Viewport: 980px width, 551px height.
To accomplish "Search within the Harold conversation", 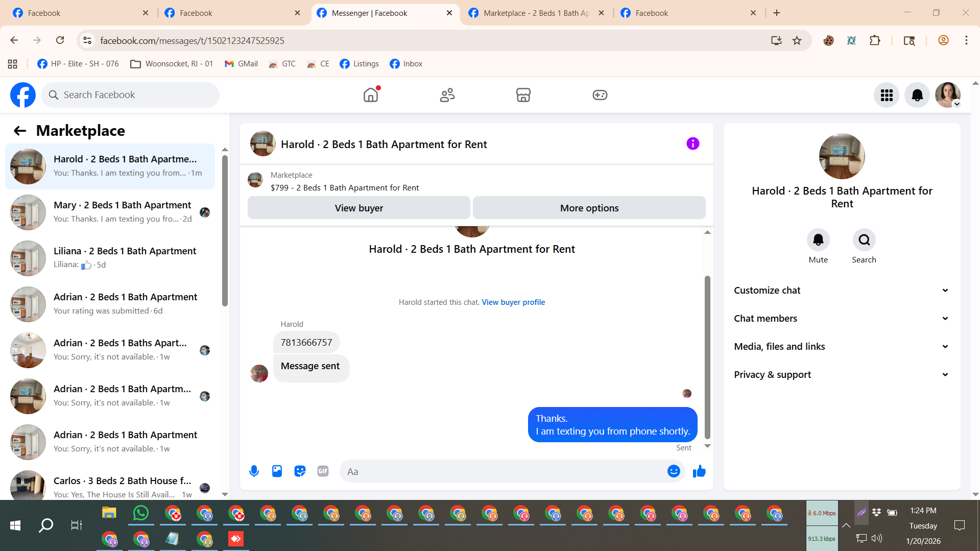I will (864, 240).
